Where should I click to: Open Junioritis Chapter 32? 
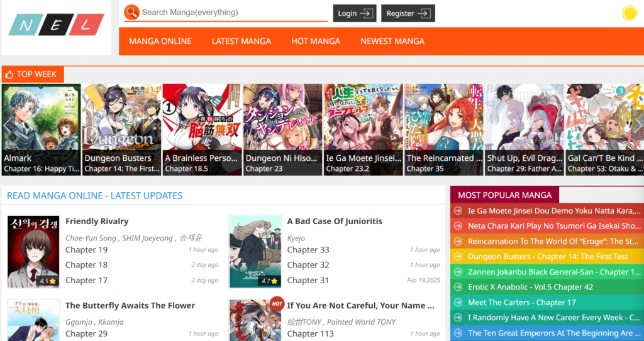[308, 265]
